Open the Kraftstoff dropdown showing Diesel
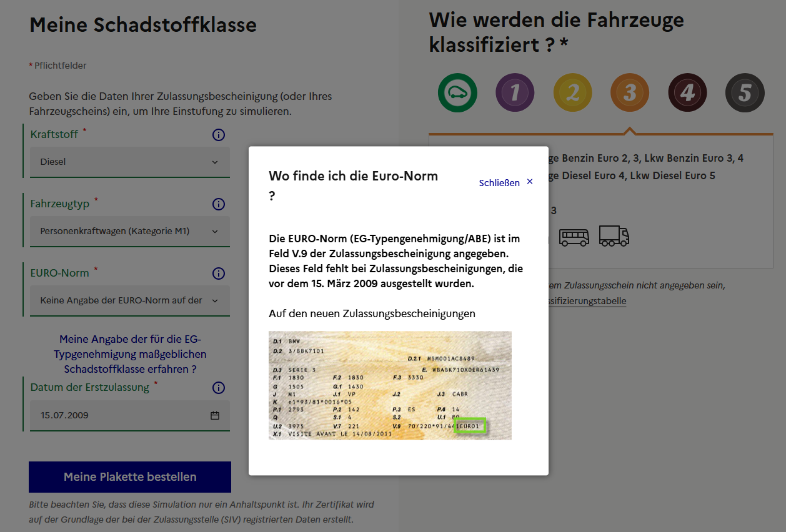The width and height of the screenshot is (786, 532). click(129, 162)
